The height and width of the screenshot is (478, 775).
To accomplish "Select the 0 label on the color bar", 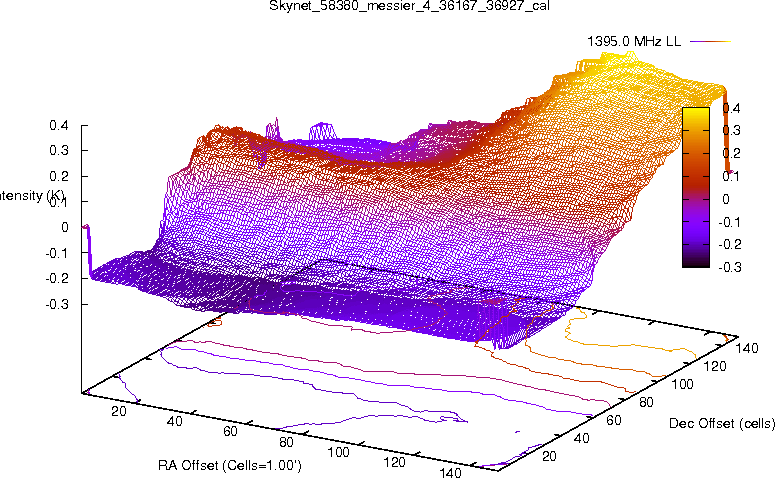I will point(726,199).
